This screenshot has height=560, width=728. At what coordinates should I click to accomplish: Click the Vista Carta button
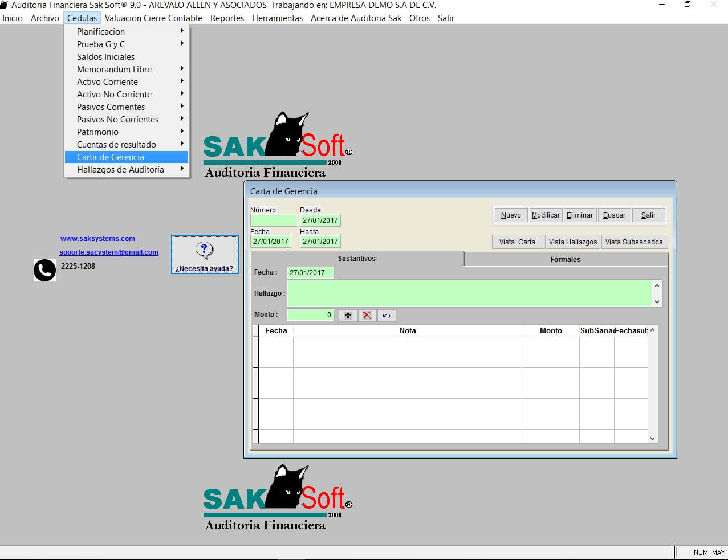[x=518, y=242]
